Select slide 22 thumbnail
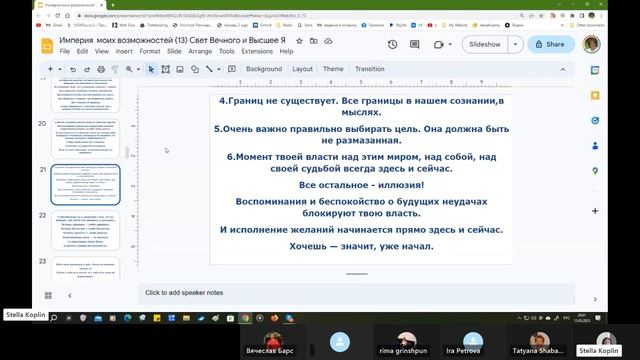Viewport: 640px width, 360px height. point(85,231)
